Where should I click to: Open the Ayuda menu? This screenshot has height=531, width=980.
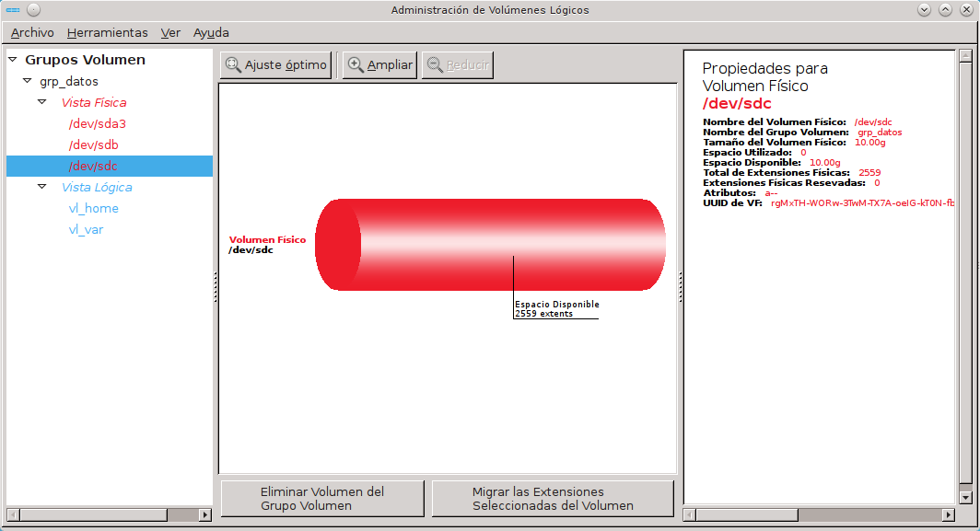211,32
